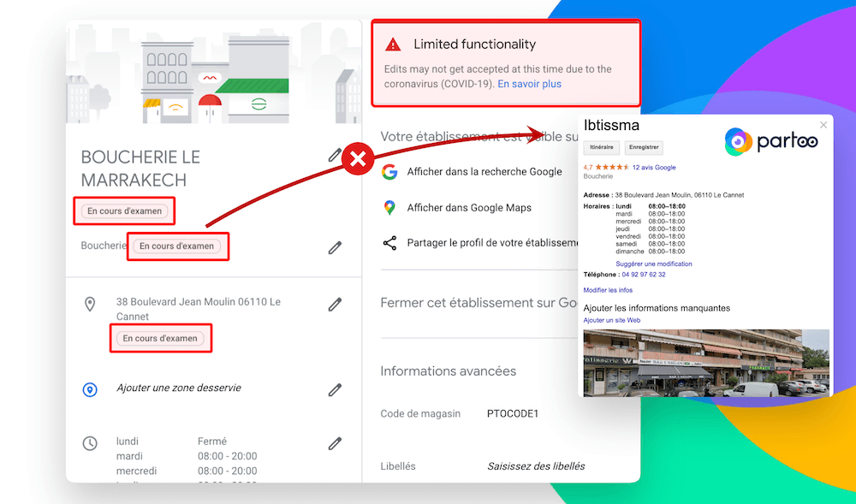Click En cours d'examen badge under business name
This screenshot has height=504, width=856.
(x=124, y=211)
